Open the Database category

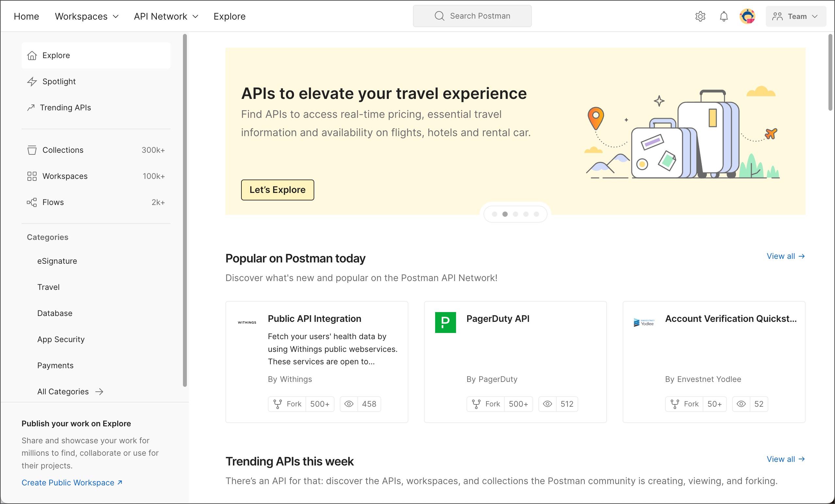coord(55,313)
